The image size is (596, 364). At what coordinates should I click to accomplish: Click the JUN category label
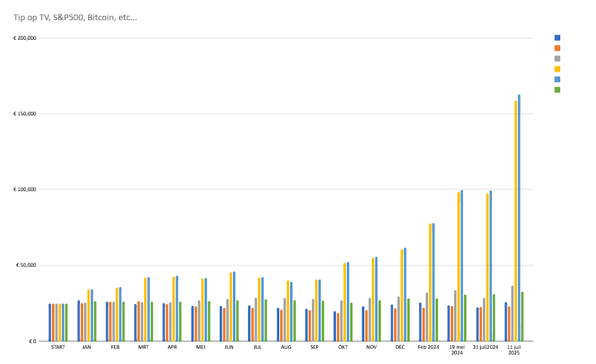(229, 347)
